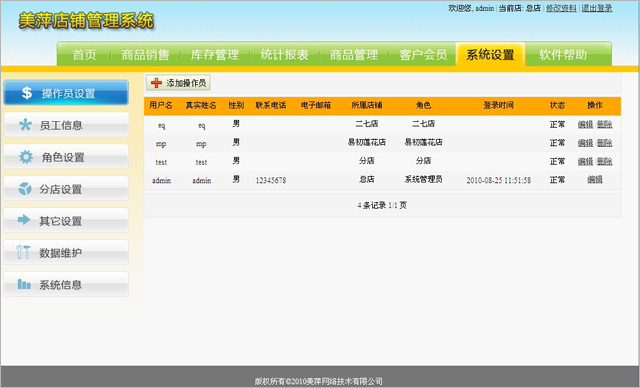Click the 退出登录 link
This screenshot has height=388, width=640.
click(597, 8)
